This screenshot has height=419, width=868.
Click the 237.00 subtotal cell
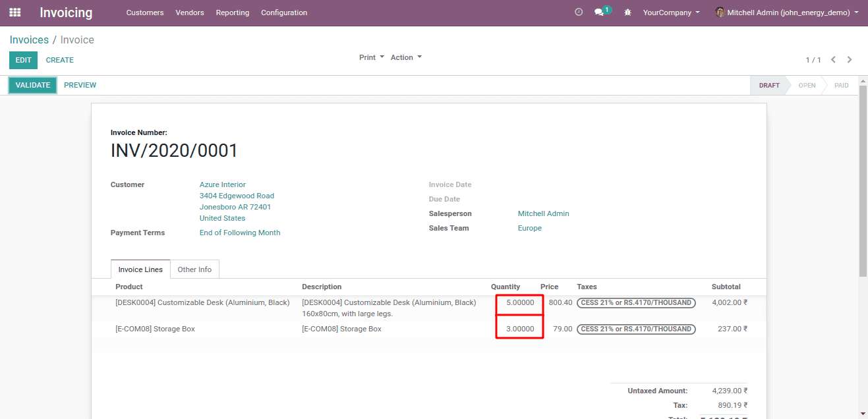pos(733,329)
